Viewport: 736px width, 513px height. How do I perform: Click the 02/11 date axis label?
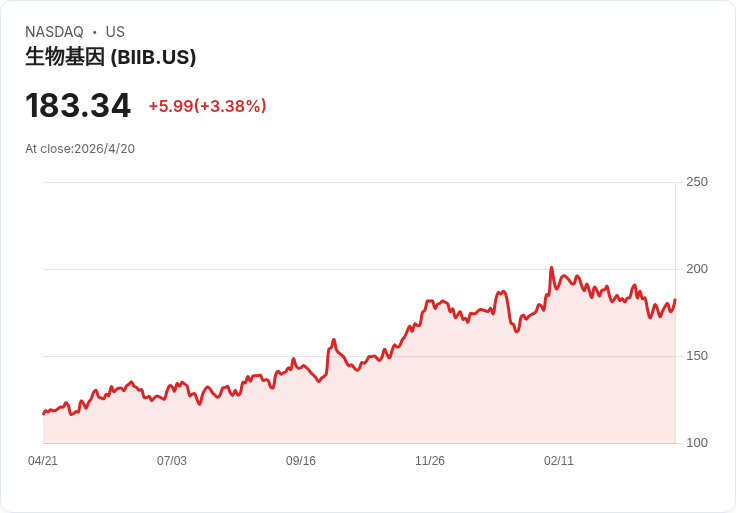(x=559, y=461)
